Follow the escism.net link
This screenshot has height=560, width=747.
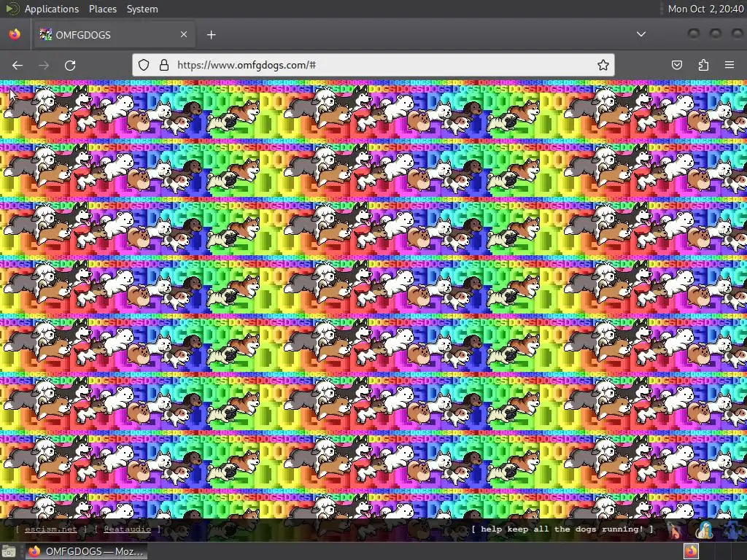[50, 529]
